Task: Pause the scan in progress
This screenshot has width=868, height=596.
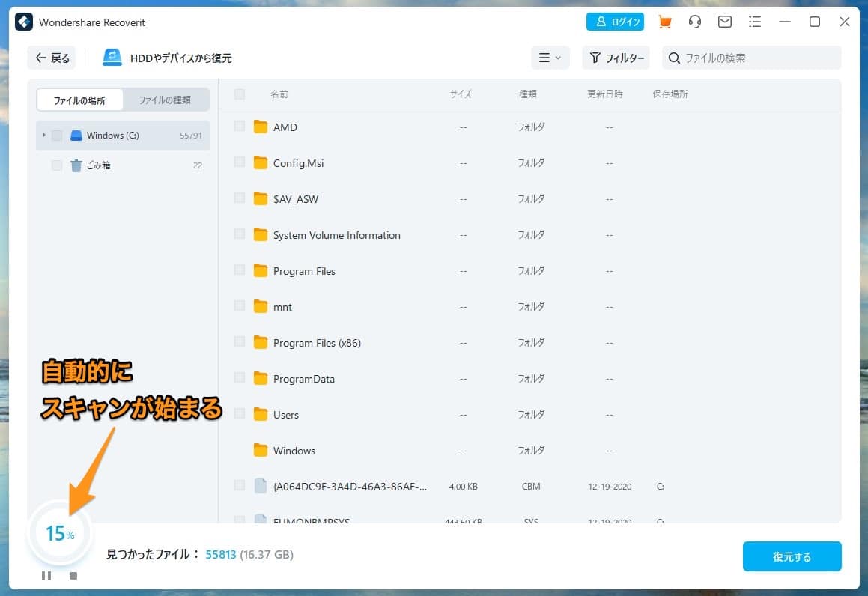Action: point(46,576)
